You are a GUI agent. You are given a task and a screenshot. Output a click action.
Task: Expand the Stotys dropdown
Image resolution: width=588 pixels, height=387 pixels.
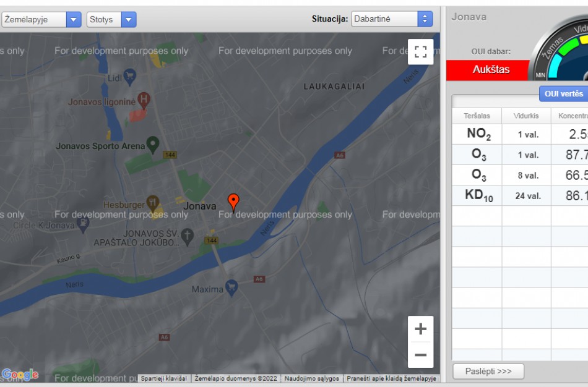pos(111,19)
